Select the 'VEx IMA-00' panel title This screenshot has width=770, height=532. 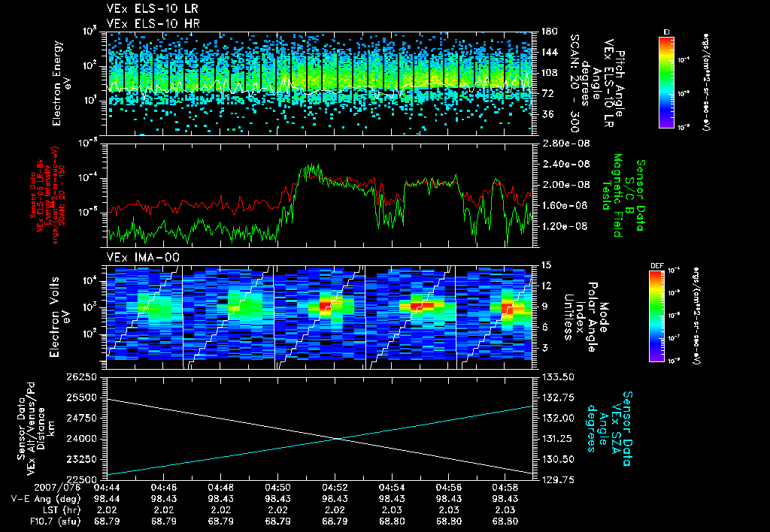143,258
